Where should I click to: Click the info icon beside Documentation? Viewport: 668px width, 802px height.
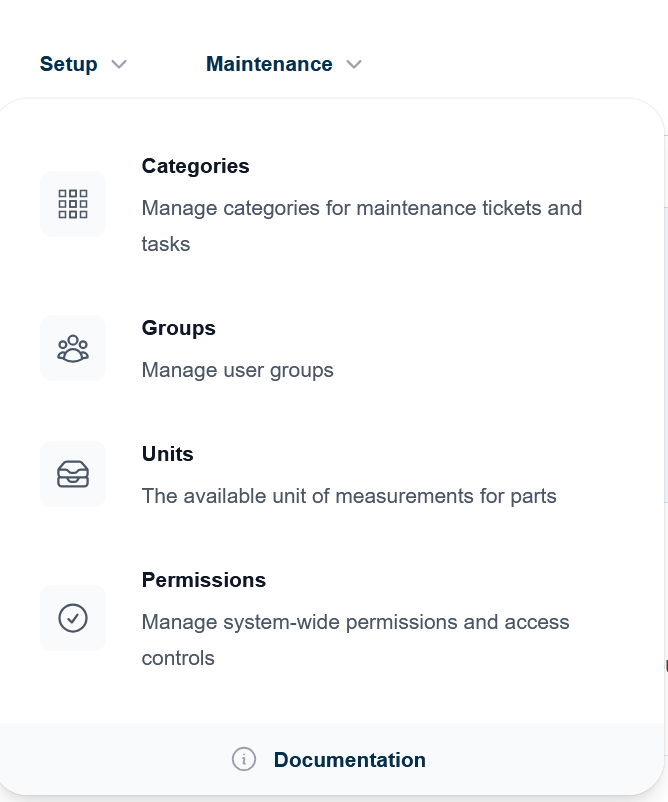(x=244, y=760)
